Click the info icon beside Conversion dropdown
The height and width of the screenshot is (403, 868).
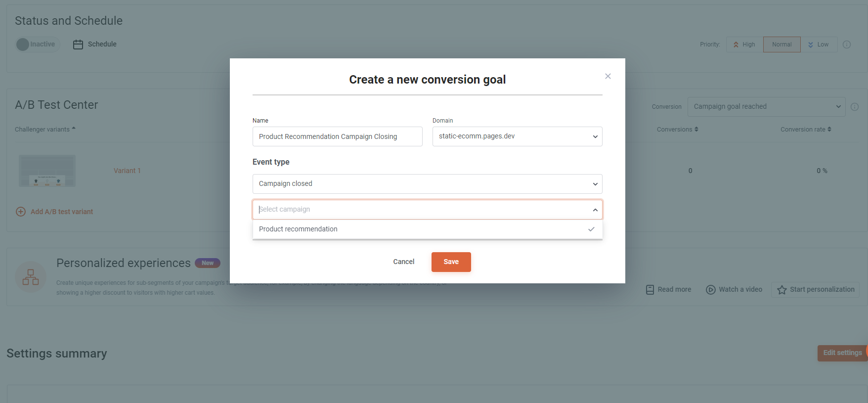coord(855,107)
